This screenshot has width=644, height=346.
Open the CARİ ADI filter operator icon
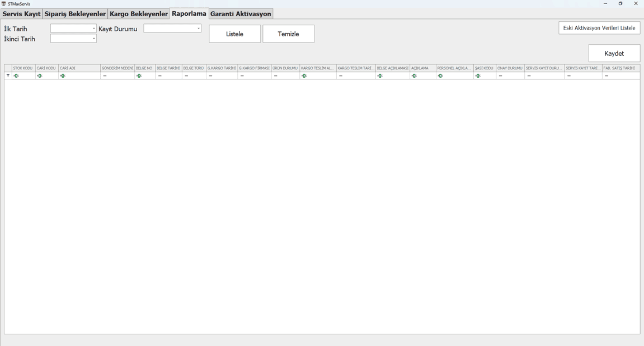[63, 75]
